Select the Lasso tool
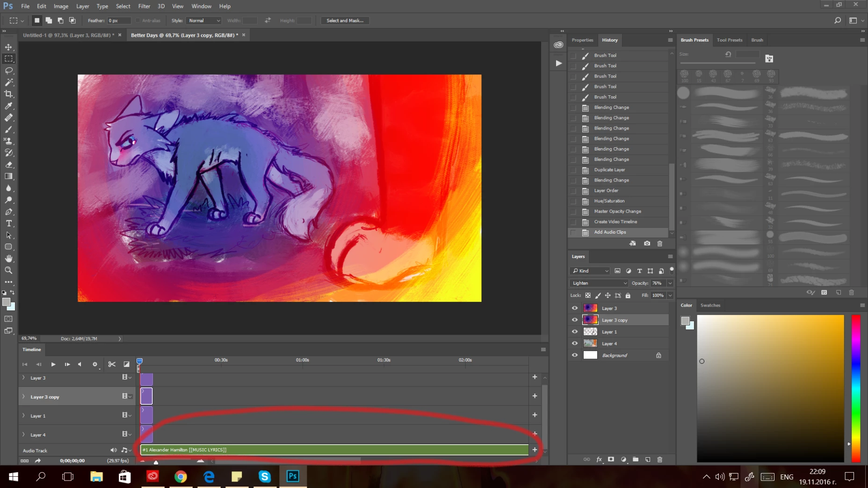The width and height of the screenshot is (868, 488). pyautogui.click(x=8, y=71)
